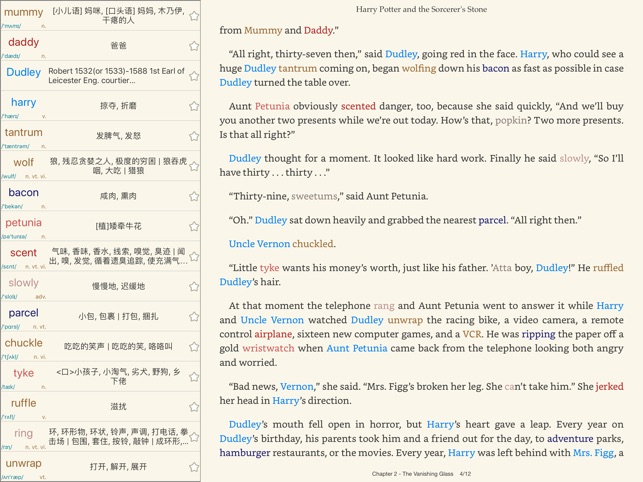Tap the highlighted word 'sweetums'
The width and height of the screenshot is (643, 482).
[x=314, y=196]
